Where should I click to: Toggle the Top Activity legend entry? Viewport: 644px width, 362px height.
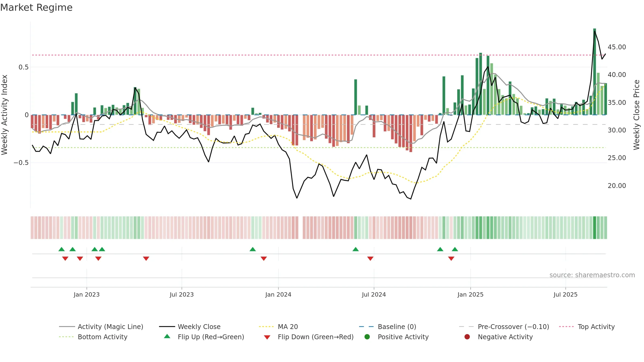click(x=587, y=327)
